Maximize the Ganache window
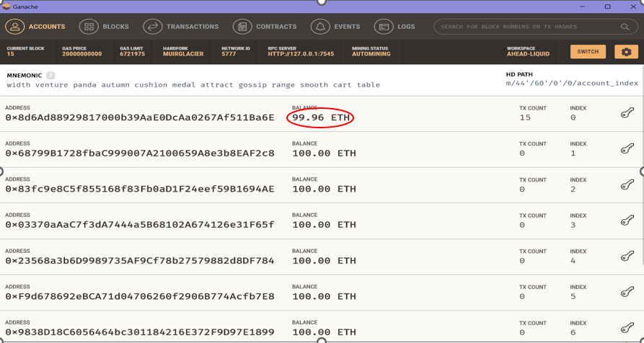Screen dimensions: 644x343 tap(607, 6)
